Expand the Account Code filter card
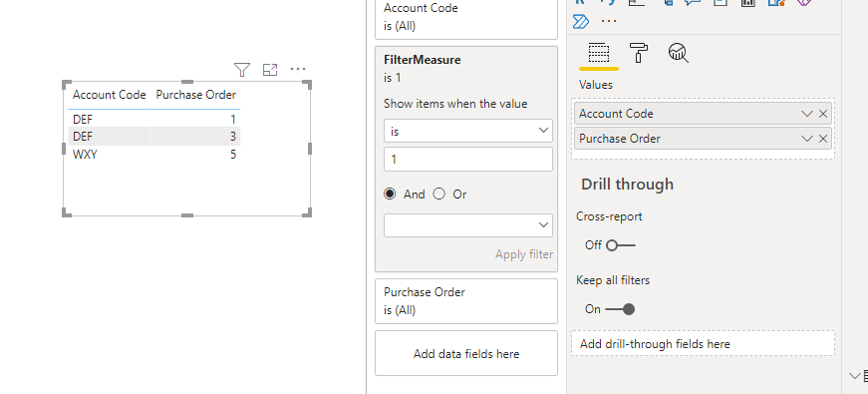The image size is (868, 394). pos(466,17)
